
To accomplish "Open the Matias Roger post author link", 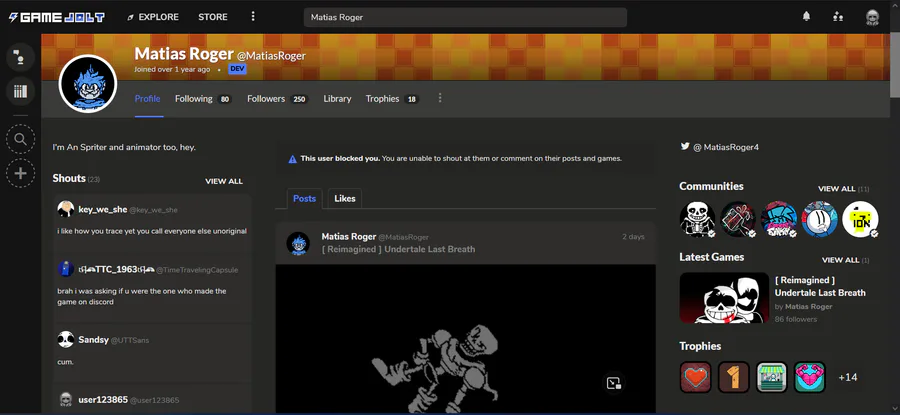I will coord(348,236).
